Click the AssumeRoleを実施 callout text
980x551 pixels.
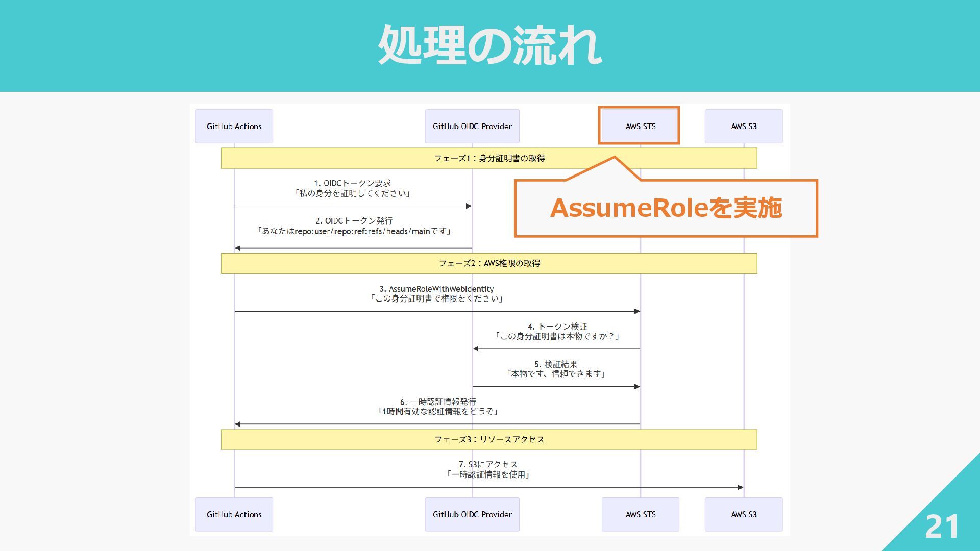666,208
